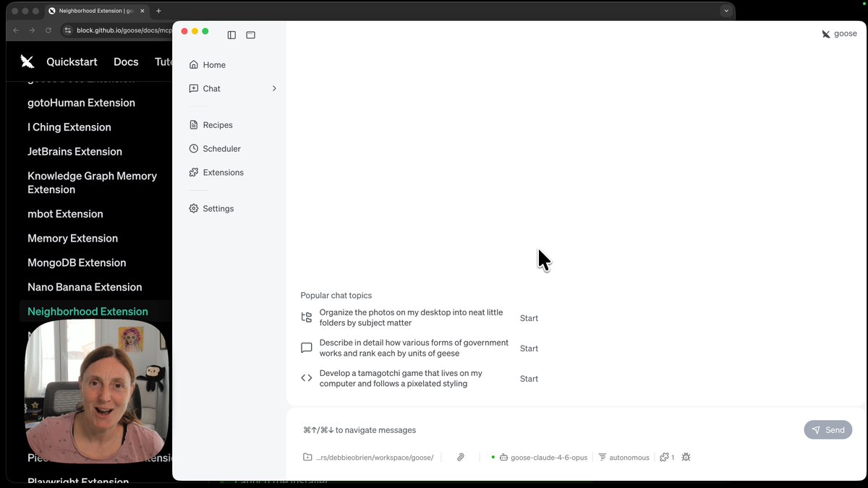Open Nano Banana Extension docs page
868x488 pixels.
[85, 287]
